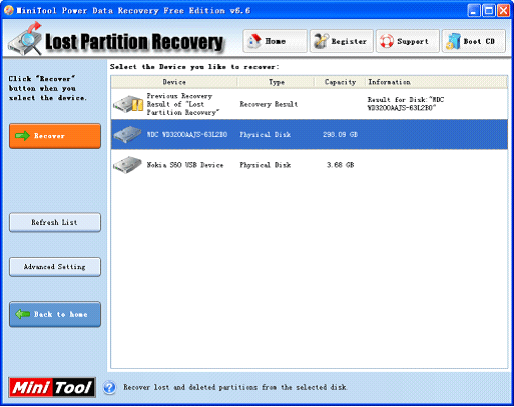Click the orange Recover button

(55, 136)
